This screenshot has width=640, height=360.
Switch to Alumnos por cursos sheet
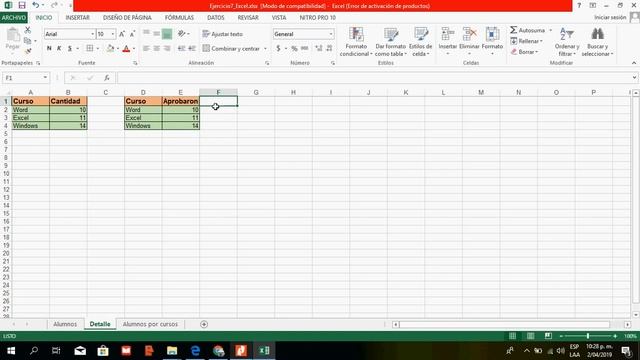150,324
